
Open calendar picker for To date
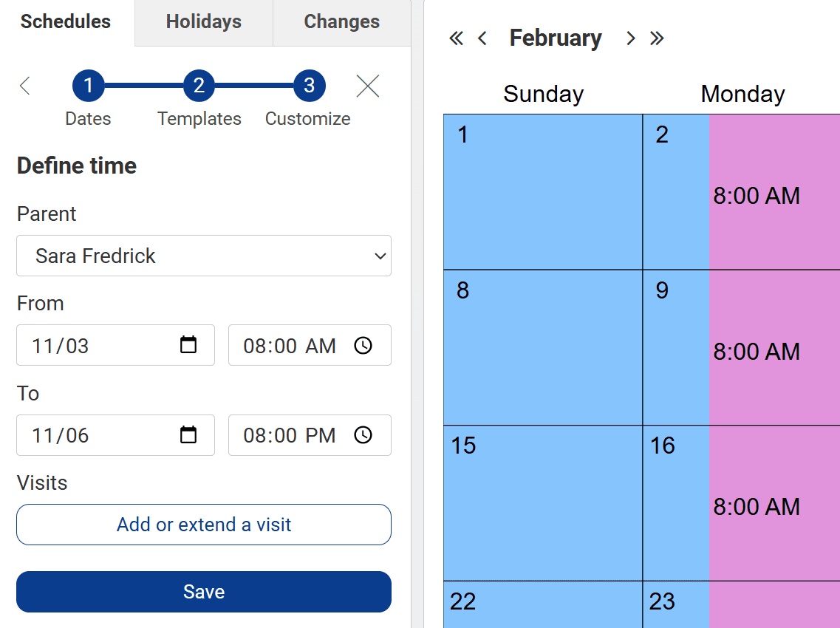188,435
